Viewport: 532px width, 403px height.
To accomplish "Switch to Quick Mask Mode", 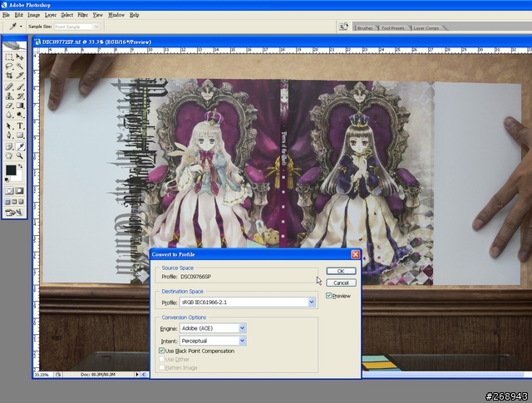I will click(x=20, y=190).
